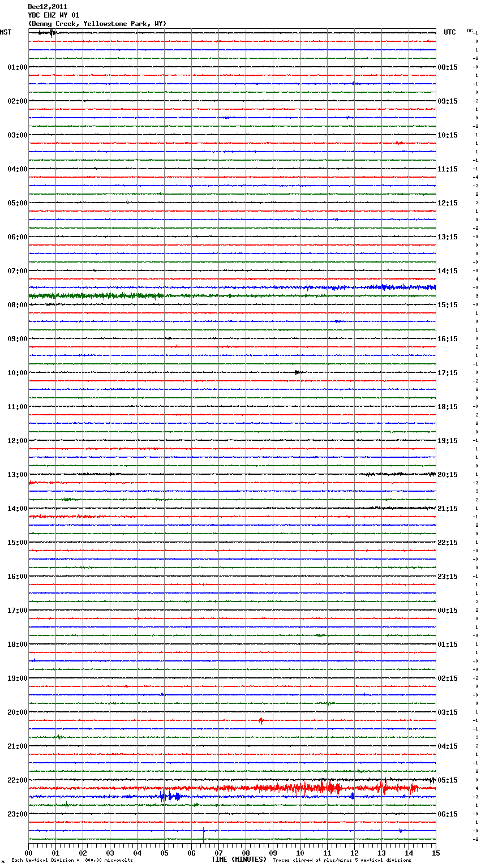Select the 01:00 MST hour label

18,67
